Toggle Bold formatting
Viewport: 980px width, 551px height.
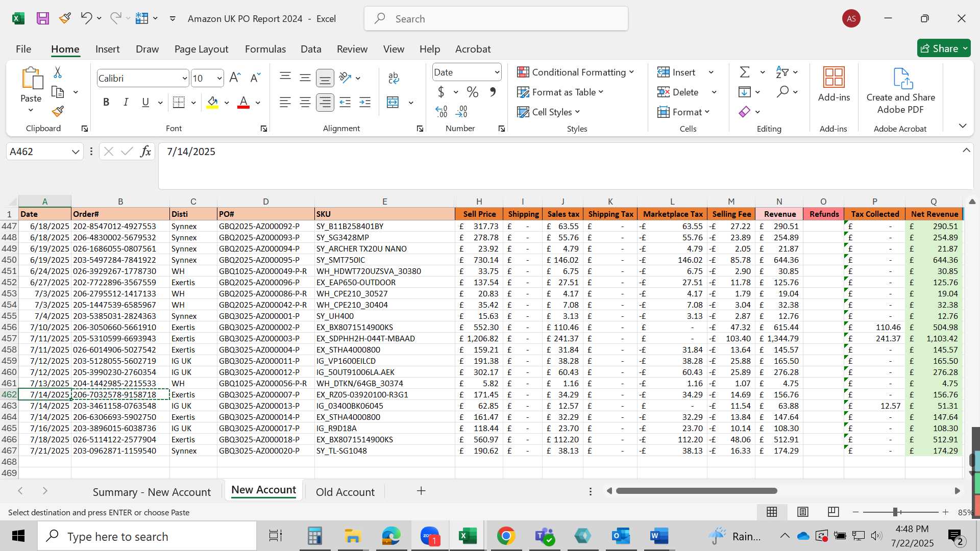click(x=106, y=103)
